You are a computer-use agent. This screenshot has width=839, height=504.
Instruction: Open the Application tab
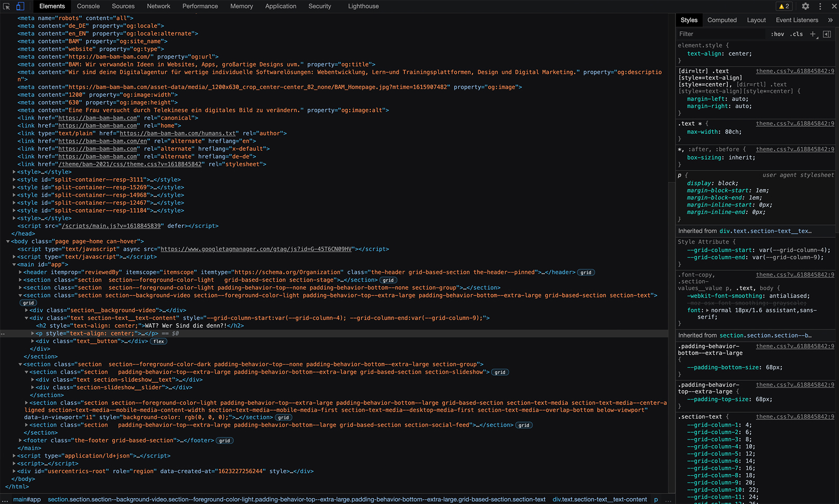tap(281, 6)
